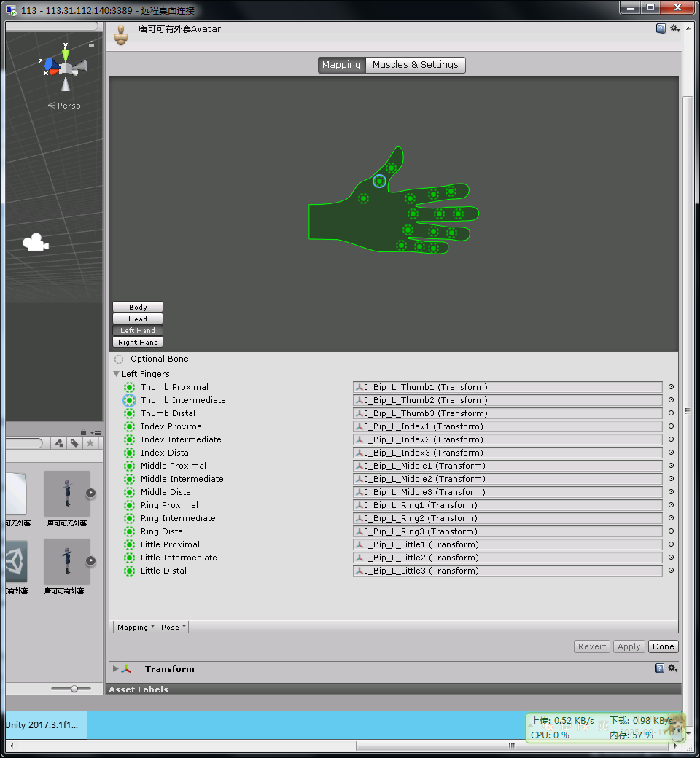
Task: Click the Index Distal label
Action: coord(166,453)
